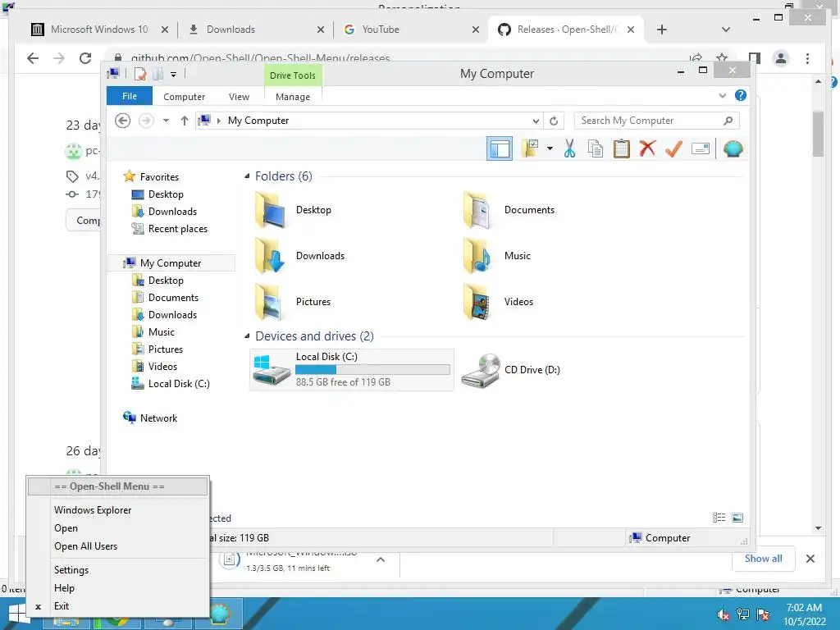Screen dimensions: 840x630
Task: Open the Videos folder in Folders group
Action: click(498, 302)
